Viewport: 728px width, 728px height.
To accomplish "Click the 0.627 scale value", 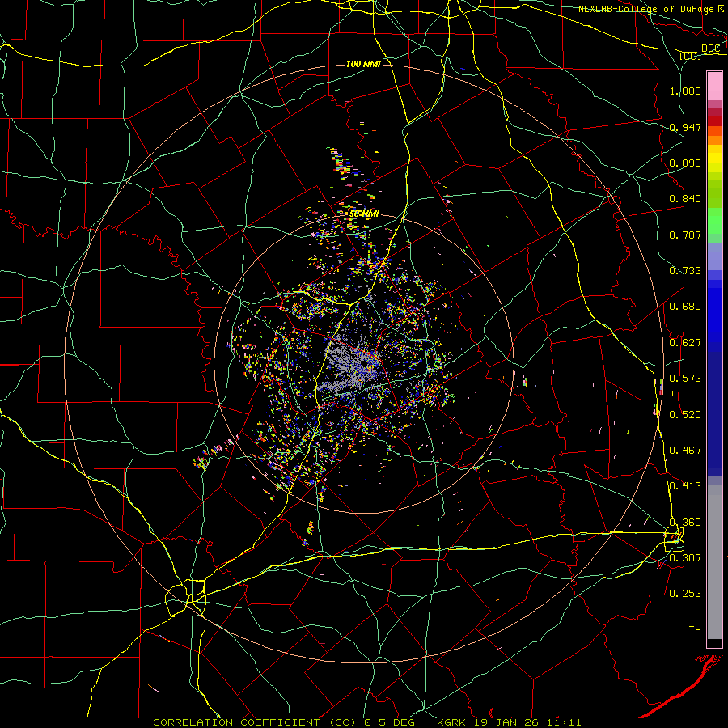I will 685,343.
